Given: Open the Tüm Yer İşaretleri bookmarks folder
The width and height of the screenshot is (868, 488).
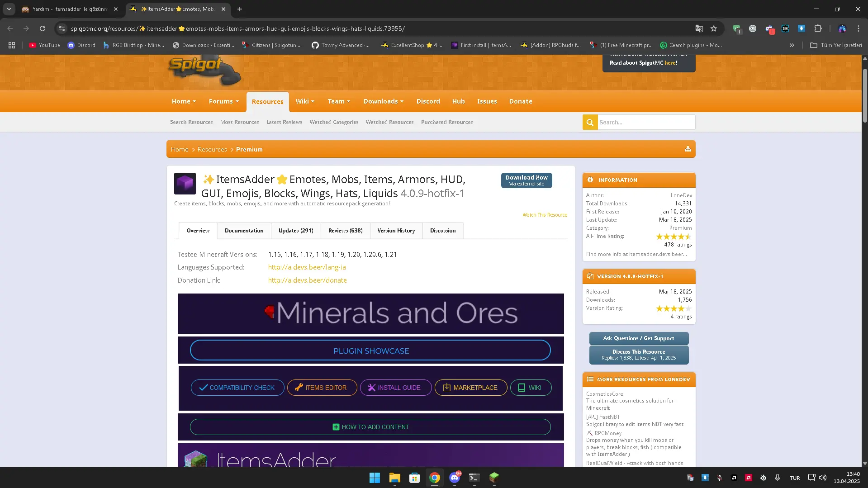Looking at the screenshot, I should click(x=836, y=45).
